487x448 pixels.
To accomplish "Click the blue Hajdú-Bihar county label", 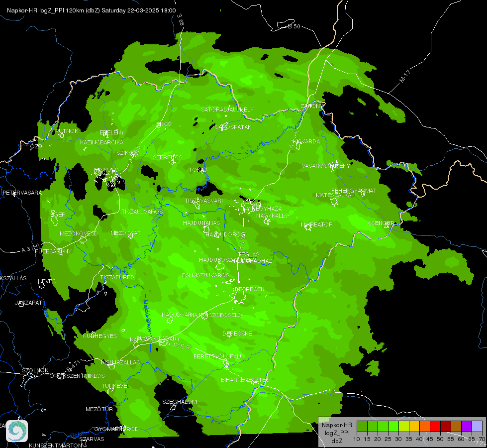I will (148, 316).
